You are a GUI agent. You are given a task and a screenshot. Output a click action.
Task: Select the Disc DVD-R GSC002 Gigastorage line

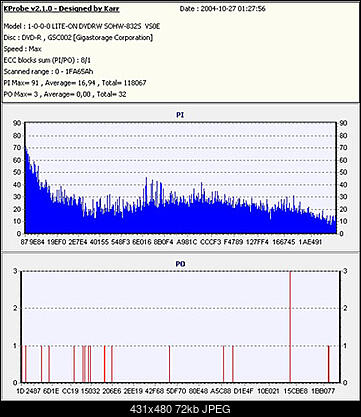point(78,38)
